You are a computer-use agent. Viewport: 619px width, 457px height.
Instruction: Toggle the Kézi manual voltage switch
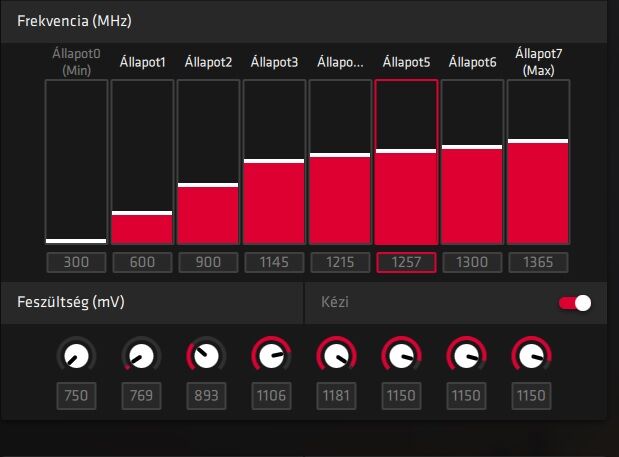(575, 303)
